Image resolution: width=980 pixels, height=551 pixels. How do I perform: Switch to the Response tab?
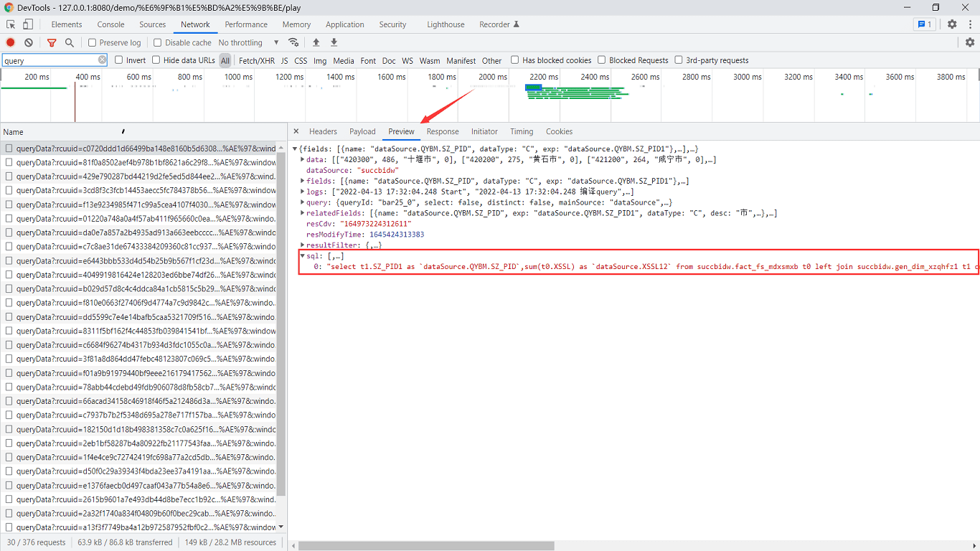click(x=443, y=131)
